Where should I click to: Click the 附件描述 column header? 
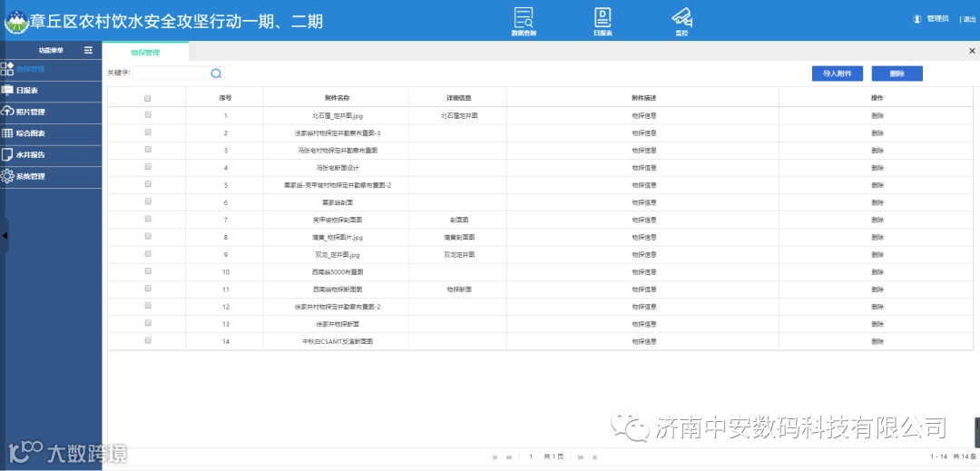point(643,98)
